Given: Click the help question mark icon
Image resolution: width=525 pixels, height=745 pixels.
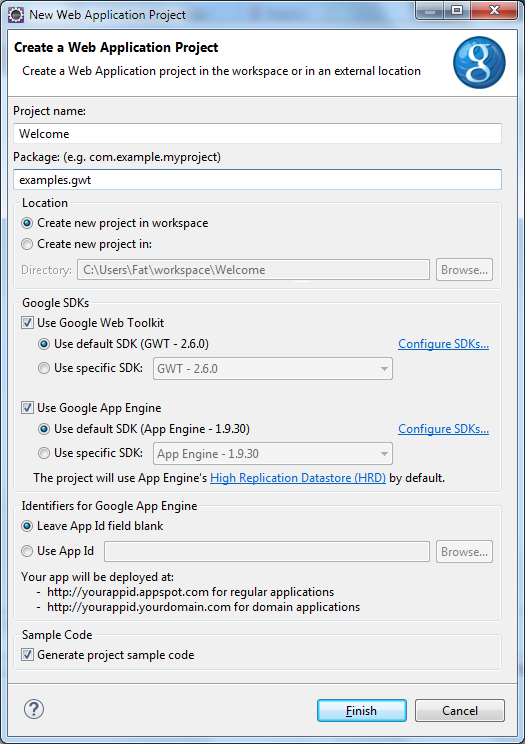Looking at the screenshot, I should coord(34,709).
